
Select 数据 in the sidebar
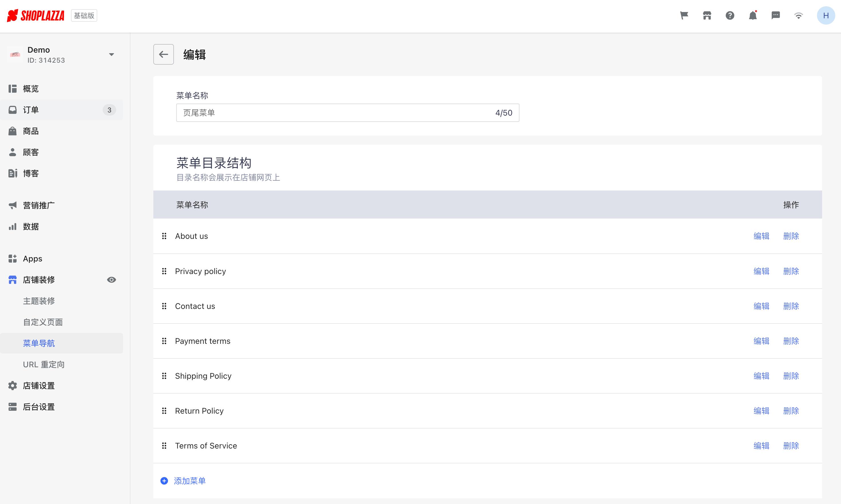pyautogui.click(x=30, y=226)
